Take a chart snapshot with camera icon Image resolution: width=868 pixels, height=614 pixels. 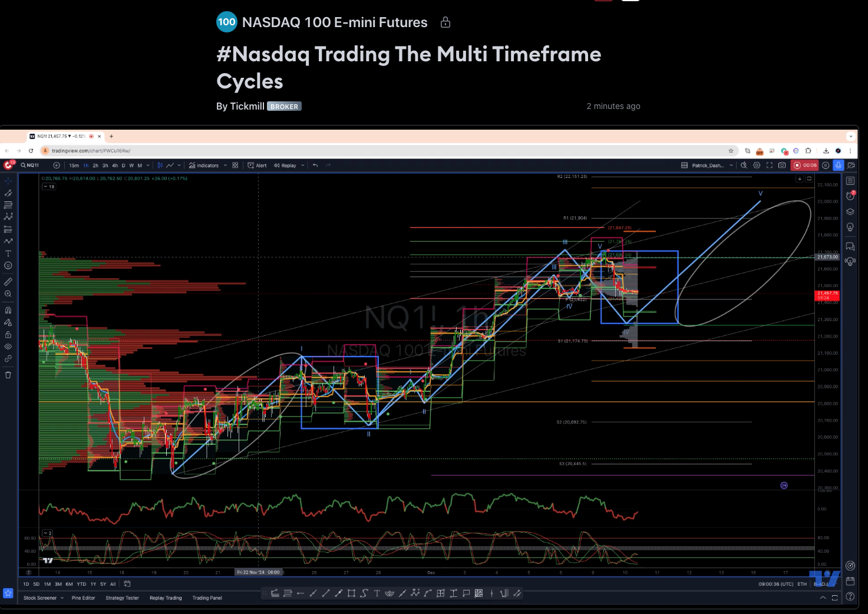(782, 166)
